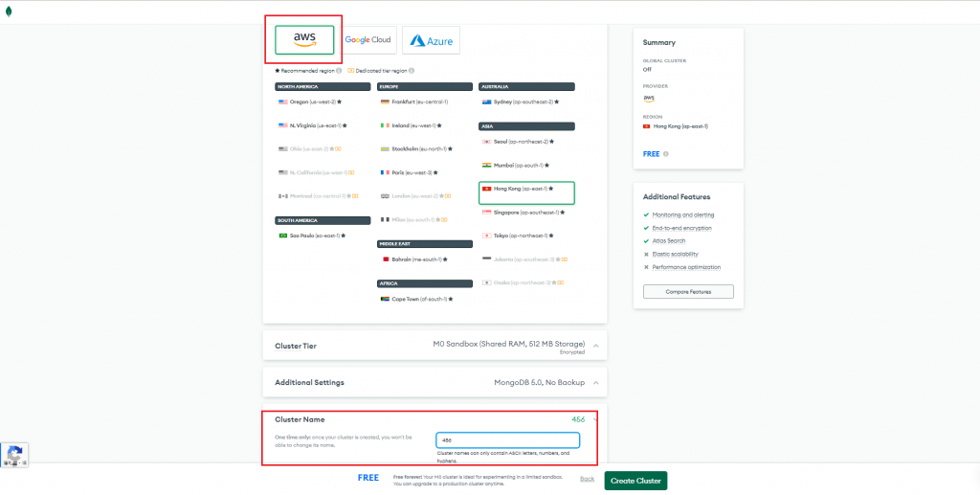
Task: Click Elastic scalability feature text
Action: point(675,254)
